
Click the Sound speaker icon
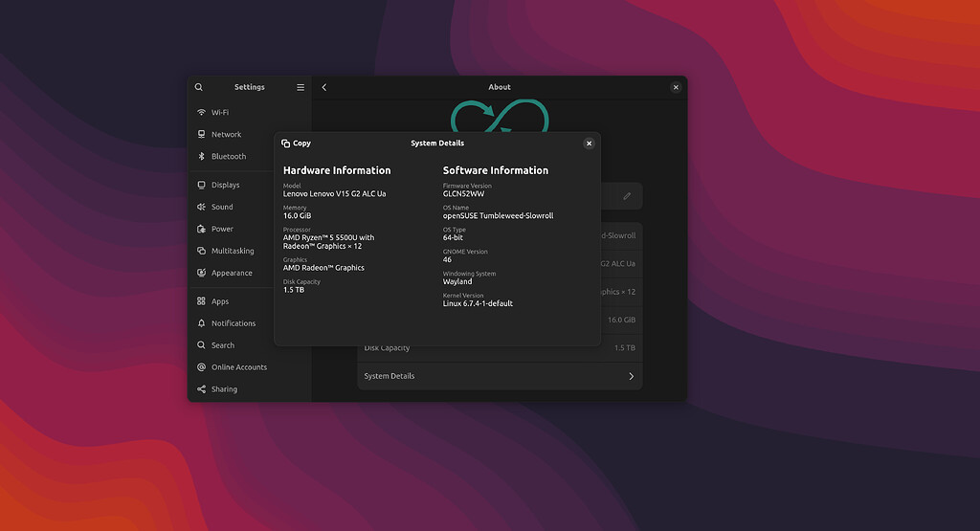(202, 207)
